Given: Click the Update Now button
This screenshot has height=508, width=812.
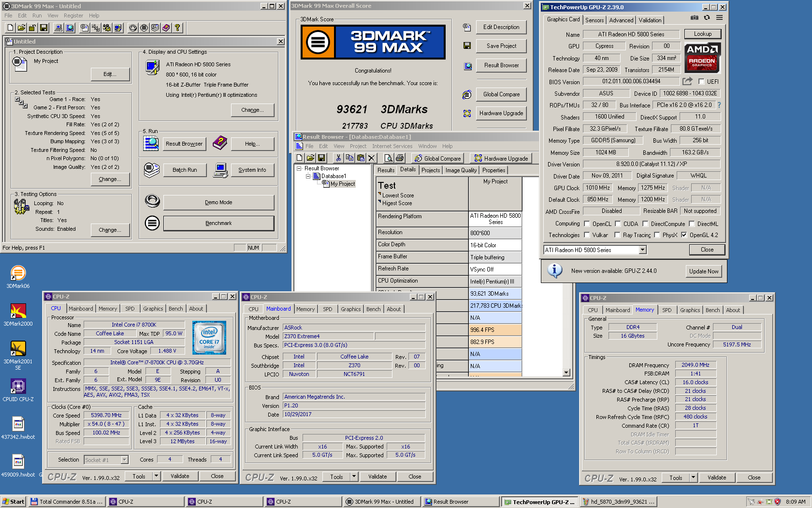Looking at the screenshot, I should click(x=704, y=271).
